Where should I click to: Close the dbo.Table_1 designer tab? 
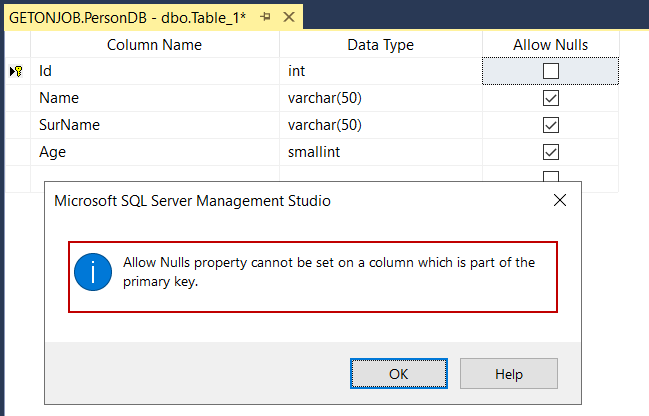click(x=288, y=18)
